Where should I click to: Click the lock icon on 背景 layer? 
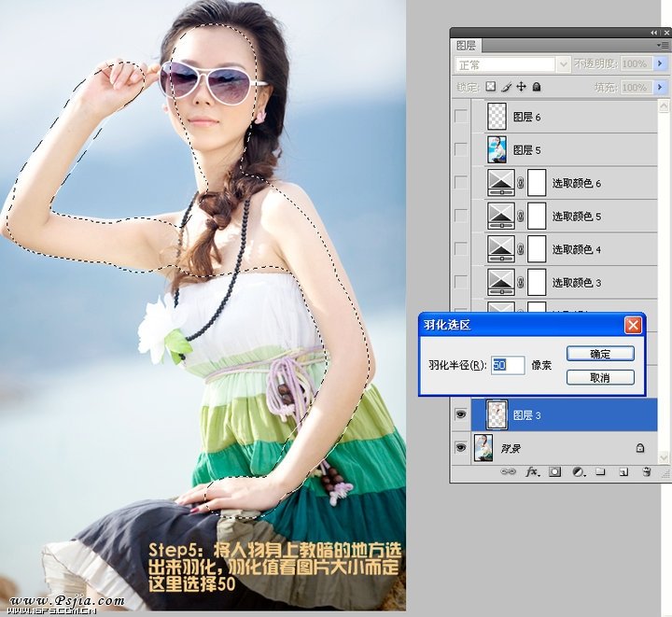click(640, 448)
